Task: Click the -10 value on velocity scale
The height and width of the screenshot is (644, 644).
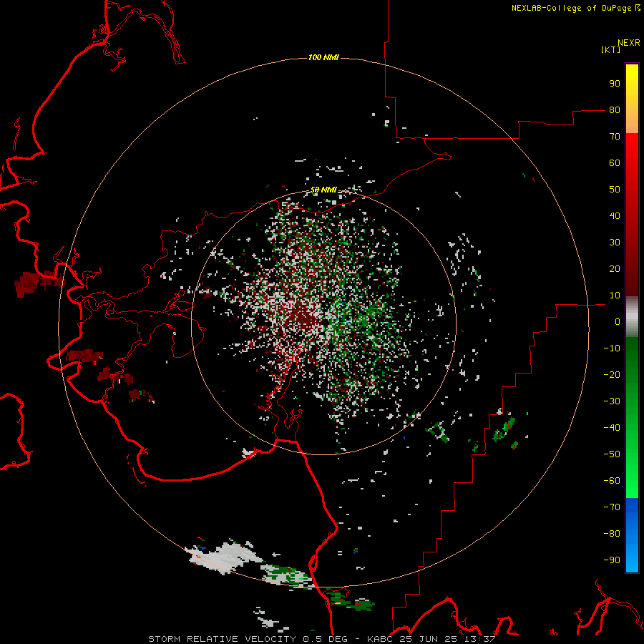Action: (x=612, y=348)
